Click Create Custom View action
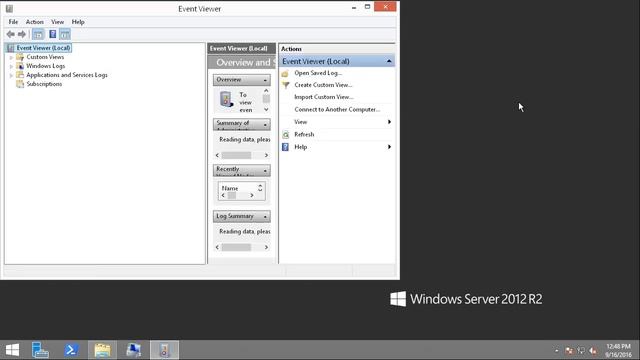 point(323,85)
